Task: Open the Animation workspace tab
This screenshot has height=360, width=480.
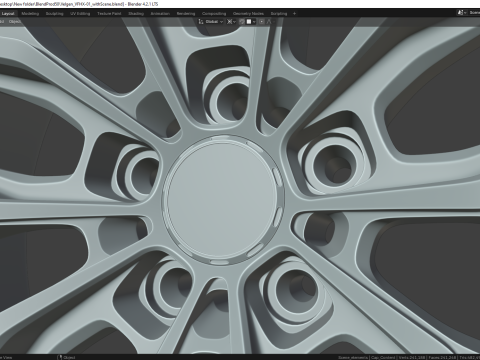Action: (160, 14)
